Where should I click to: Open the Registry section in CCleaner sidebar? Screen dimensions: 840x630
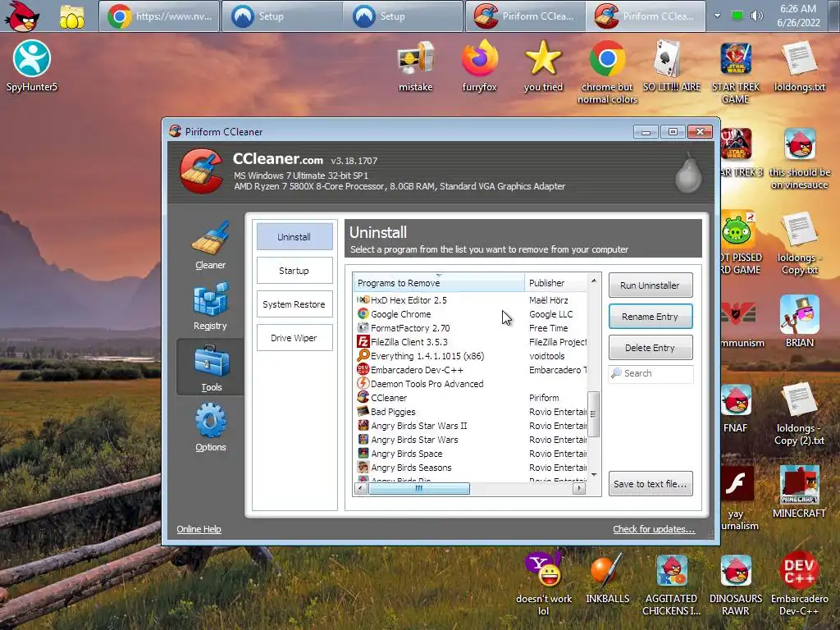point(210,306)
